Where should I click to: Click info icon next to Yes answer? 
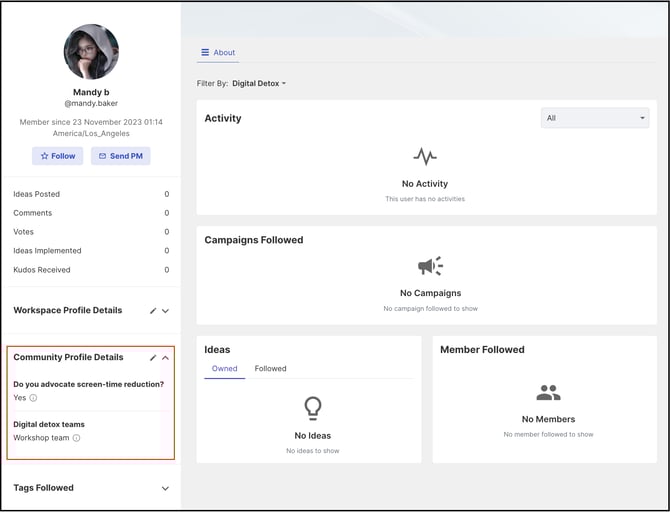point(33,398)
